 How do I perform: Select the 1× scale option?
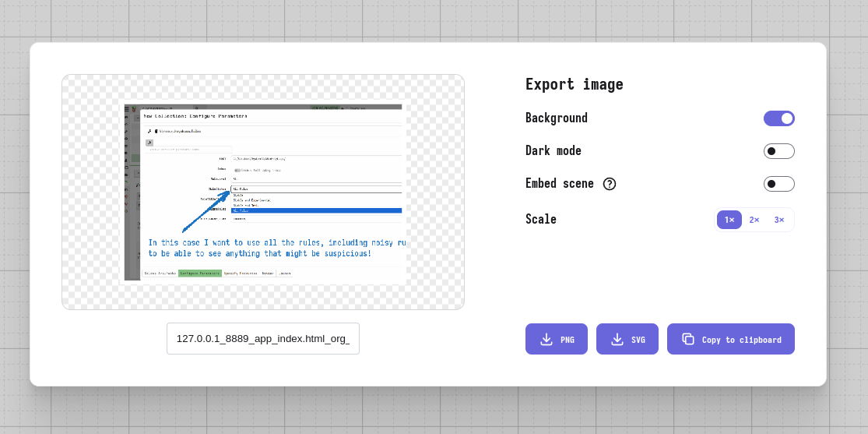729,220
